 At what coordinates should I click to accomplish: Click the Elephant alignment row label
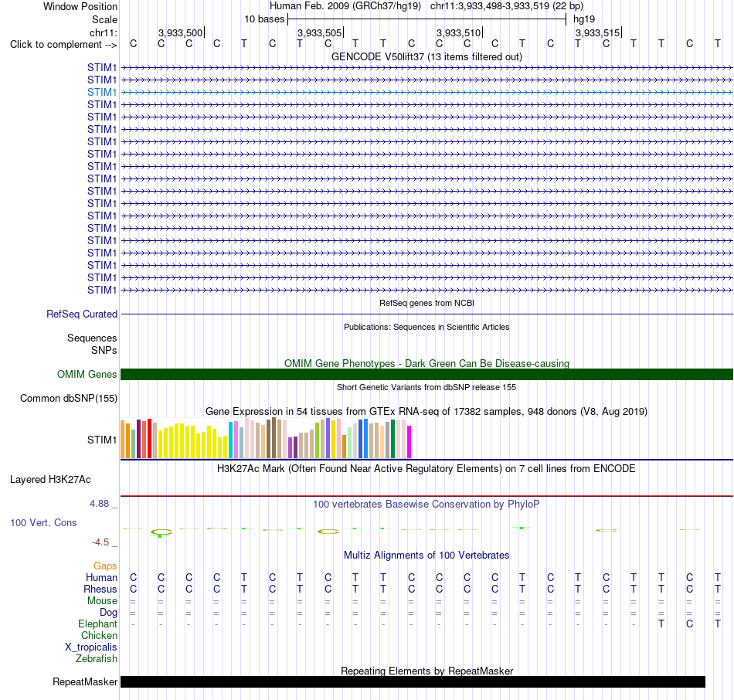97,624
